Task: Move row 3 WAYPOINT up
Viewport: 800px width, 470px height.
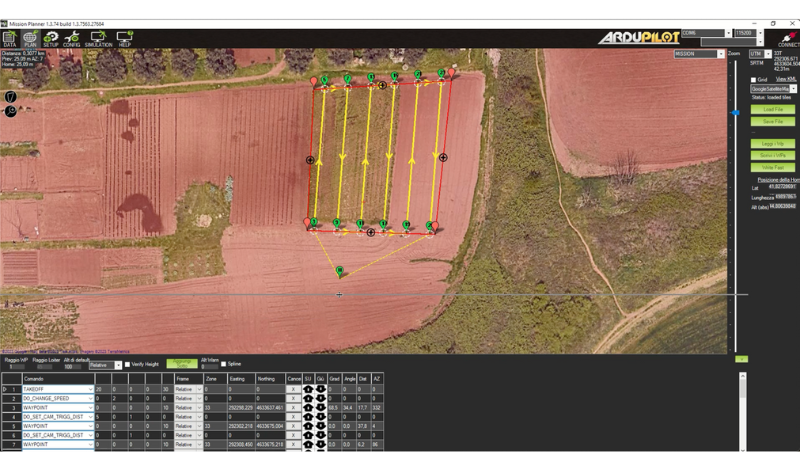Action: (308, 408)
